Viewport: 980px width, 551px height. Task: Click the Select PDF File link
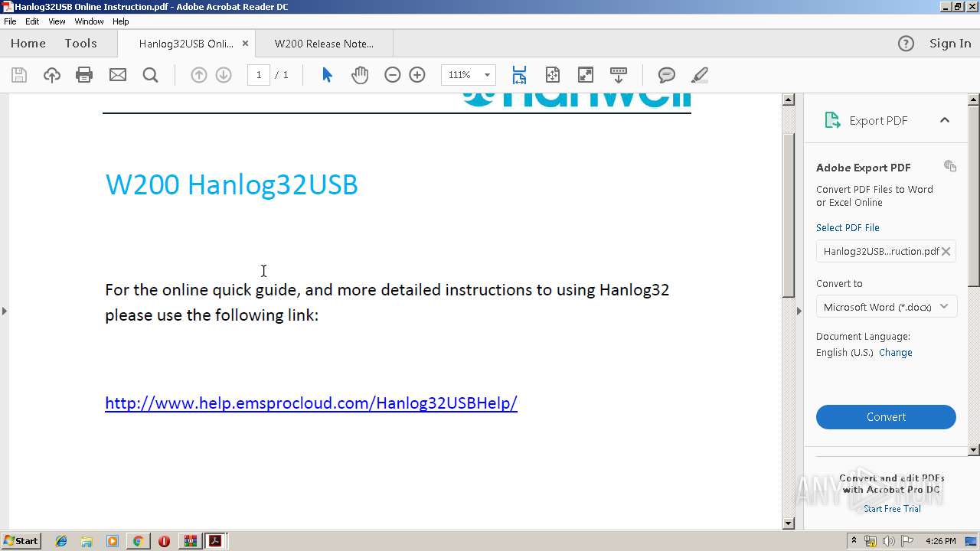848,227
